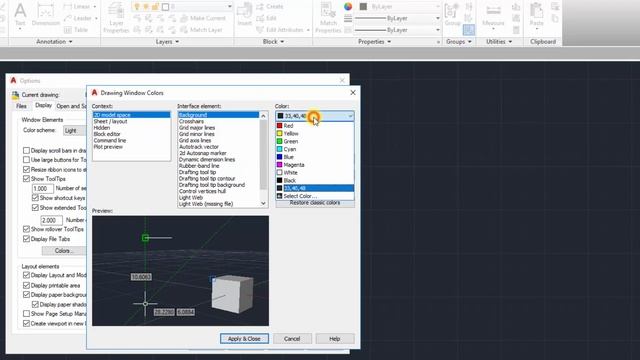Click Edit in the Block panel

(x=267, y=18)
